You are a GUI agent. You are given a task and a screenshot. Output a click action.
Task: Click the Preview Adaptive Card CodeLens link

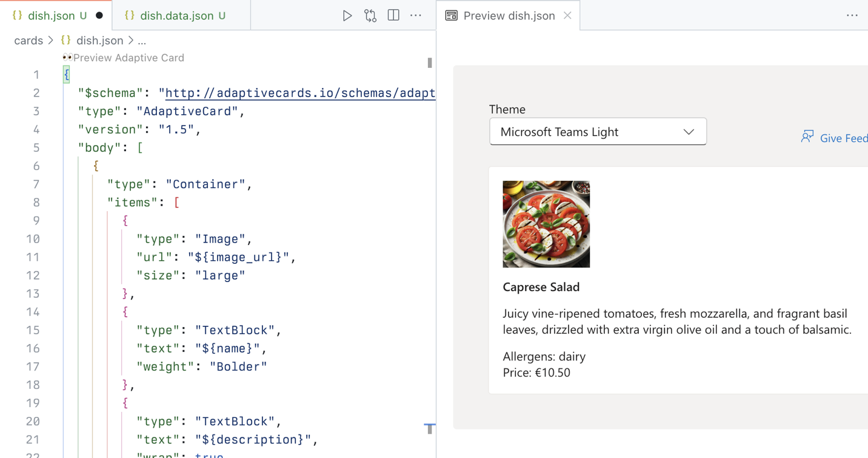point(129,58)
